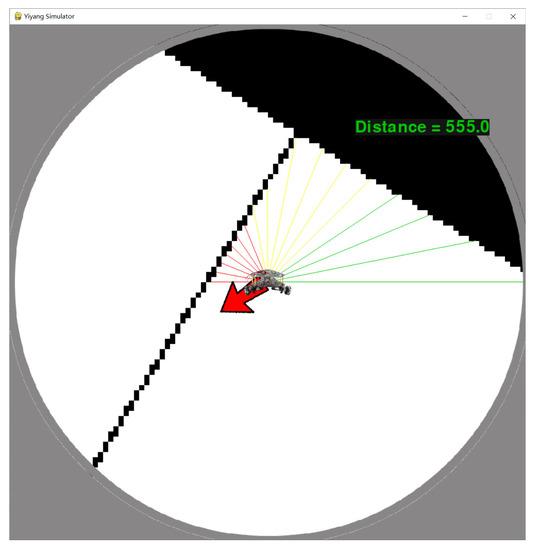Click the robot car sprite
Screen dimensions: 533x550
tap(268, 282)
